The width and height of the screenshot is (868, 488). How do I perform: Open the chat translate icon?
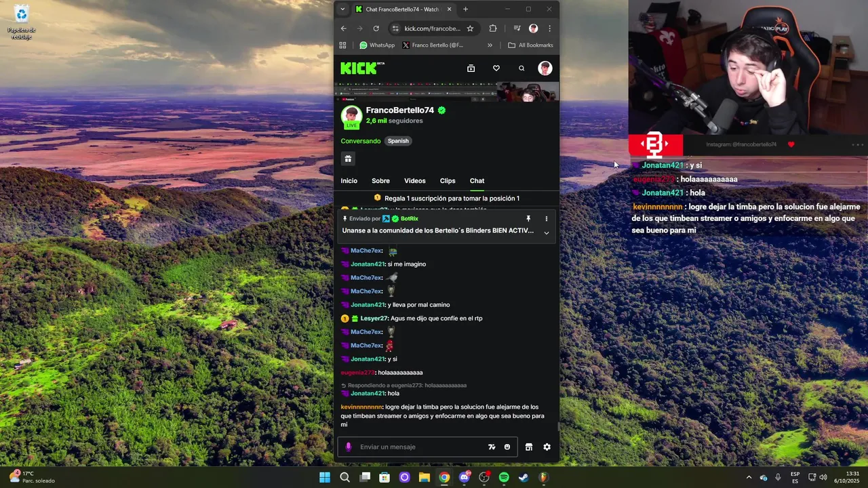point(492,447)
